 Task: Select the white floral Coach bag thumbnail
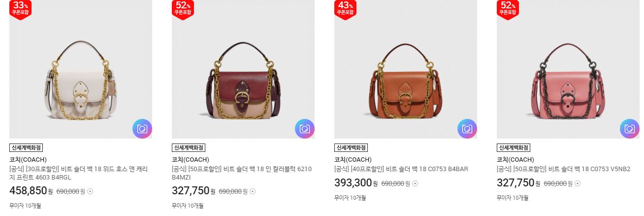pos(81,69)
